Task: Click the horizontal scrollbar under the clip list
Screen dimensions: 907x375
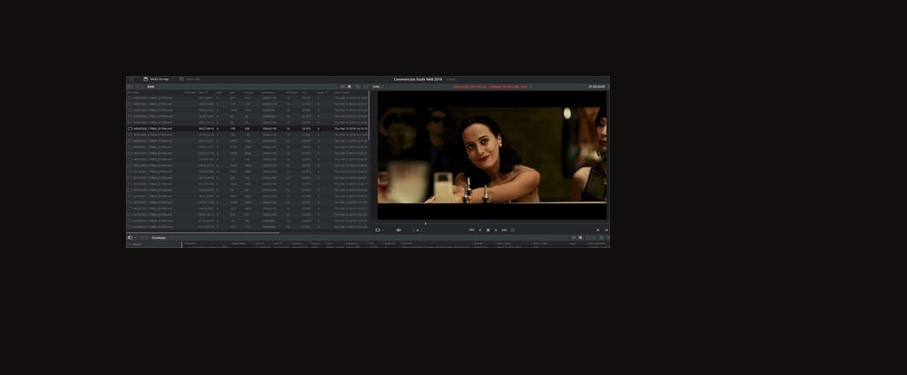Action: (x=203, y=233)
